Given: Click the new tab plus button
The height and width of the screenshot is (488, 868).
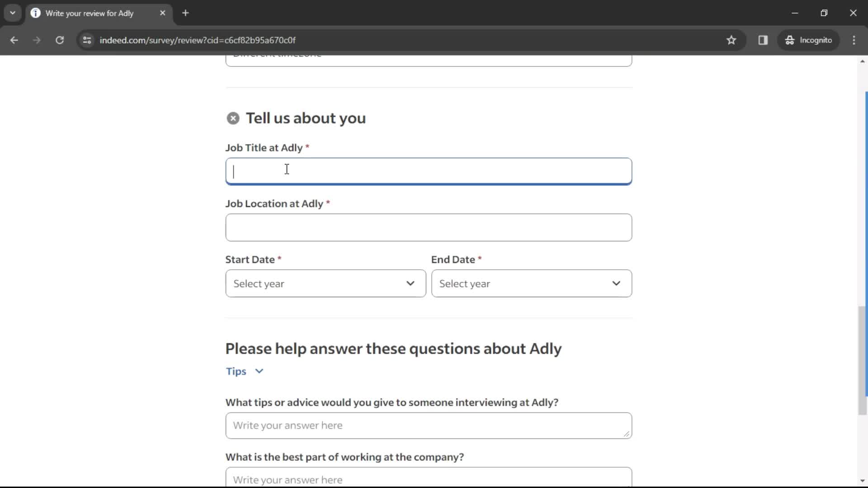Looking at the screenshot, I should (x=185, y=13).
